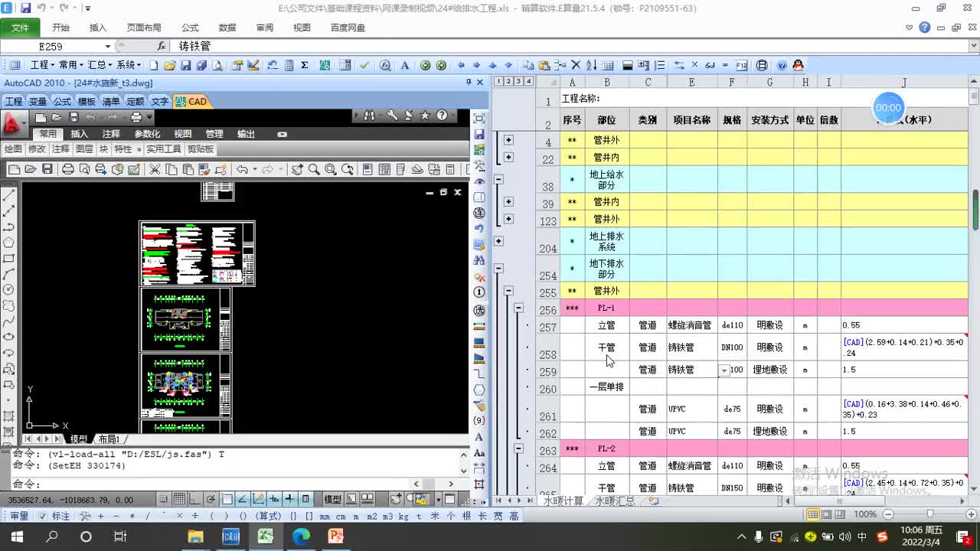
Task: Click the green checkmark toolbar icon
Action: coord(364,65)
